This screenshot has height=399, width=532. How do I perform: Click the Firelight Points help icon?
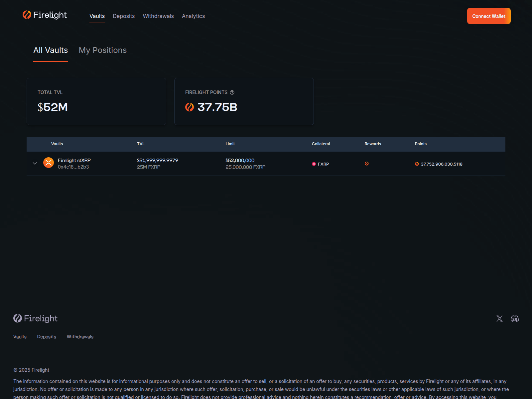pos(232,92)
